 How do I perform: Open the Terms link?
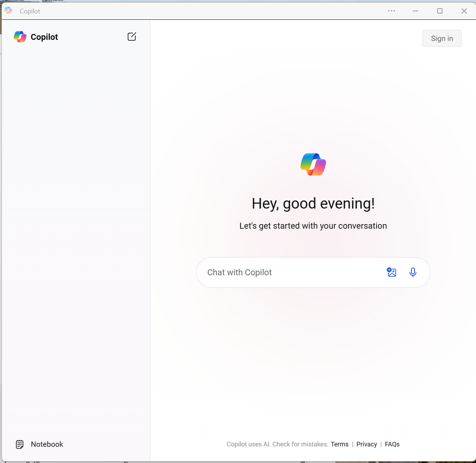pos(340,444)
